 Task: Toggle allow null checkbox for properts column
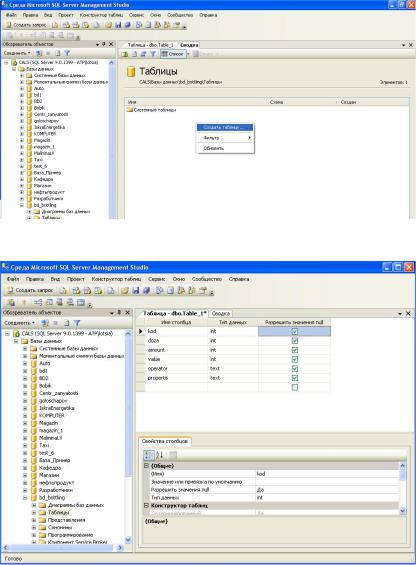[x=295, y=378]
